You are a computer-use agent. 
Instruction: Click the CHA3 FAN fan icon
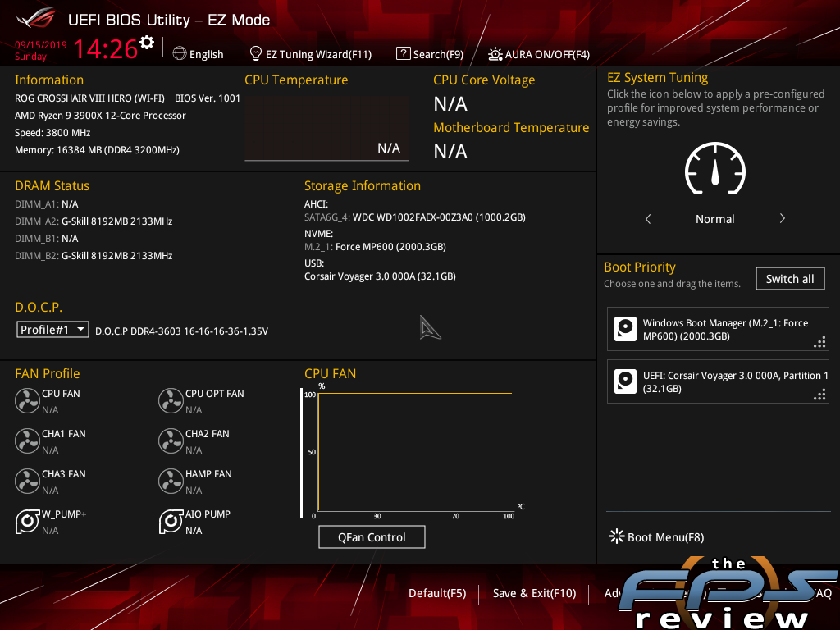point(27,481)
